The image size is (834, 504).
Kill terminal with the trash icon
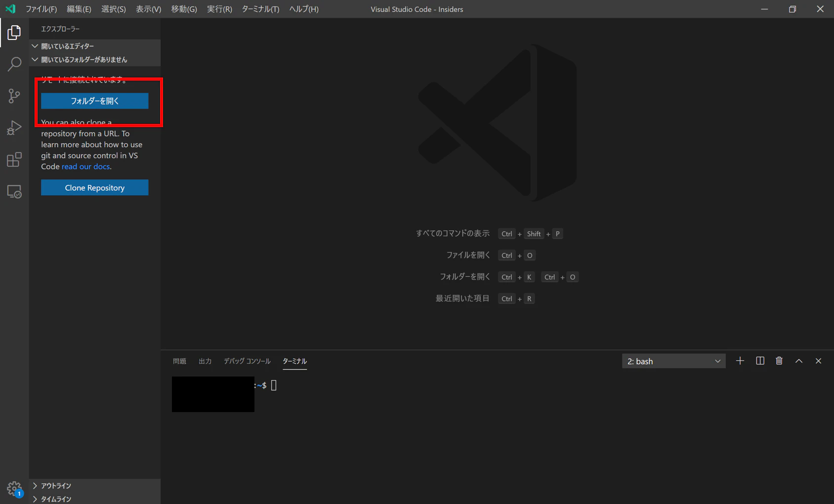point(779,361)
